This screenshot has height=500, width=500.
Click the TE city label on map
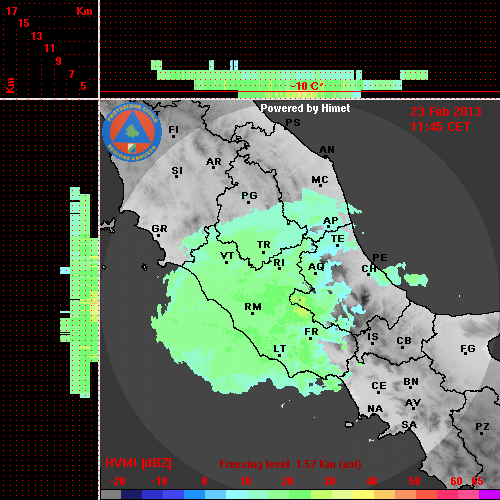338,239
